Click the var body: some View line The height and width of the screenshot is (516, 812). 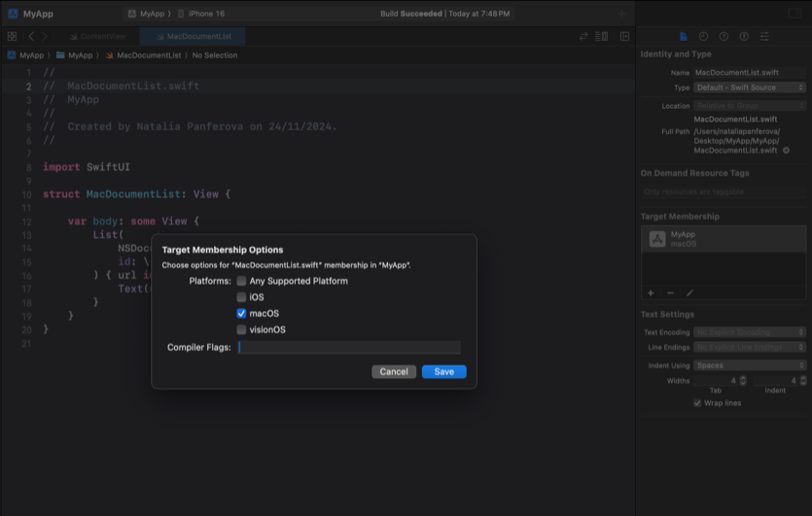coord(133,222)
